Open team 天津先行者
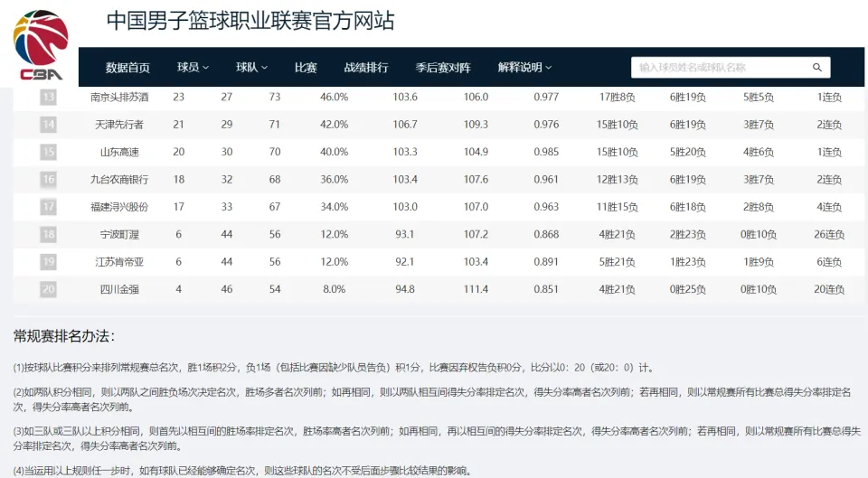The height and width of the screenshot is (478, 868). click(x=119, y=125)
